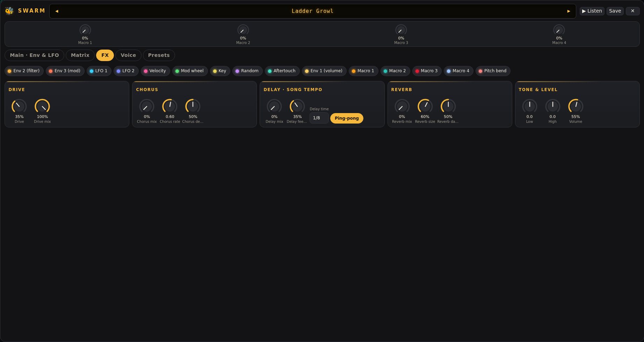Choose the Mod wheel source chip

[x=190, y=71]
